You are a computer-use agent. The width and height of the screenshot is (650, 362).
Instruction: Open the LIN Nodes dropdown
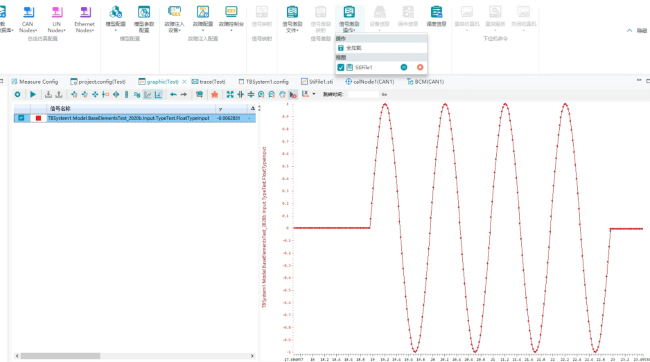[x=57, y=19]
